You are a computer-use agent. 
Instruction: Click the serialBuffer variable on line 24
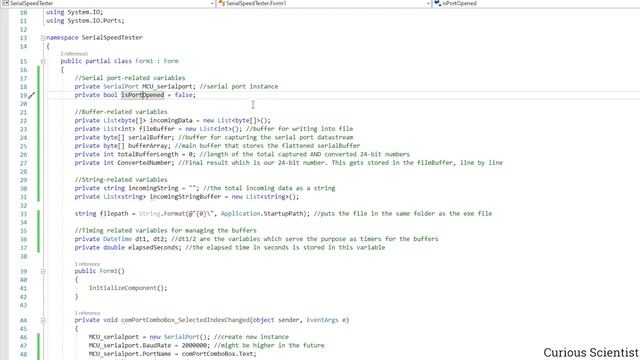point(151,138)
